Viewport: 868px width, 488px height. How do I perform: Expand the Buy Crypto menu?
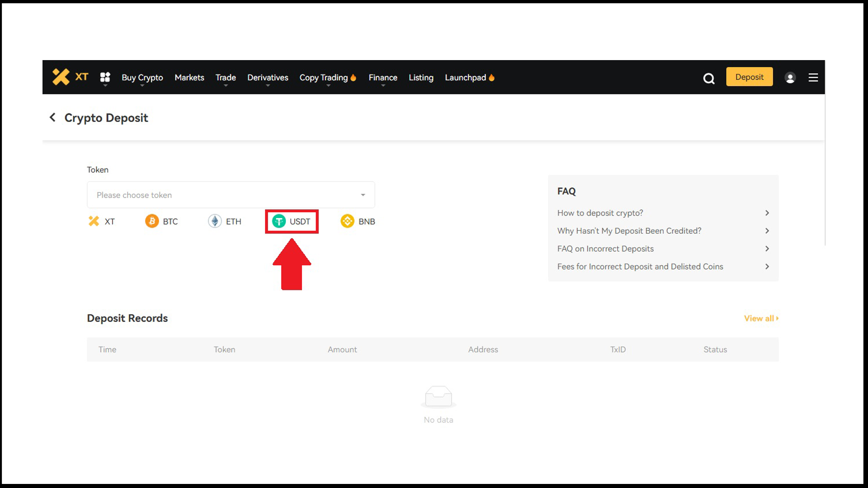pos(142,78)
